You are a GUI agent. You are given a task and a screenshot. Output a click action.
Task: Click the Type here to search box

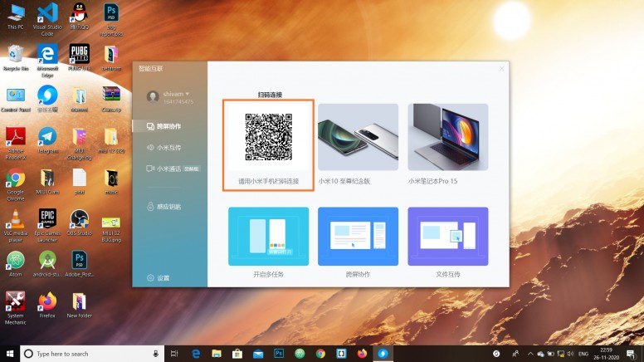92,354
